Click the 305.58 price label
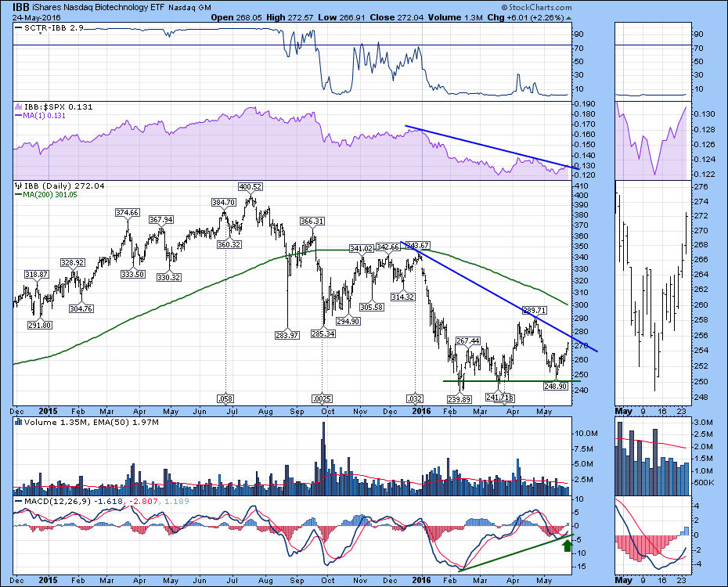728x587 pixels. 371,307
